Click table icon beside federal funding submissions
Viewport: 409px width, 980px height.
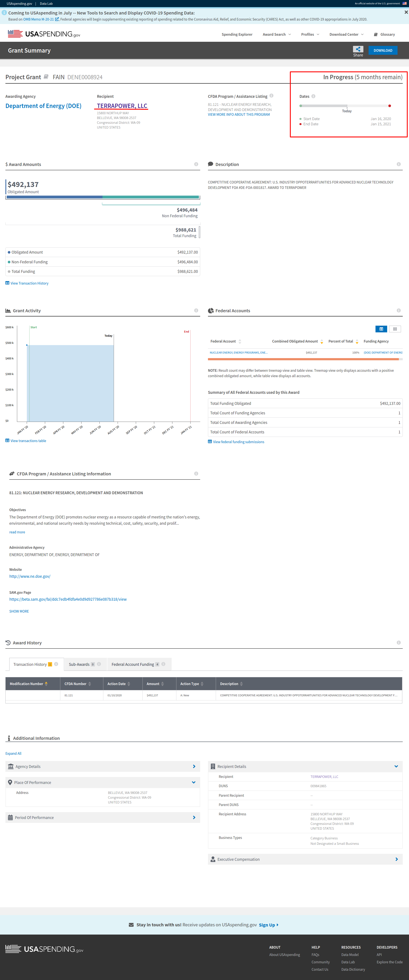click(210, 442)
